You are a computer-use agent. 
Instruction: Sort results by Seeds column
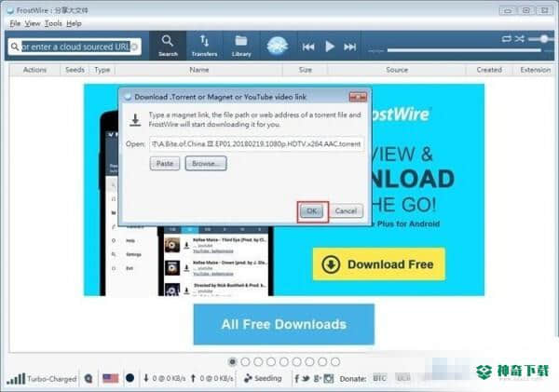pyautogui.click(x=75, y=70)
